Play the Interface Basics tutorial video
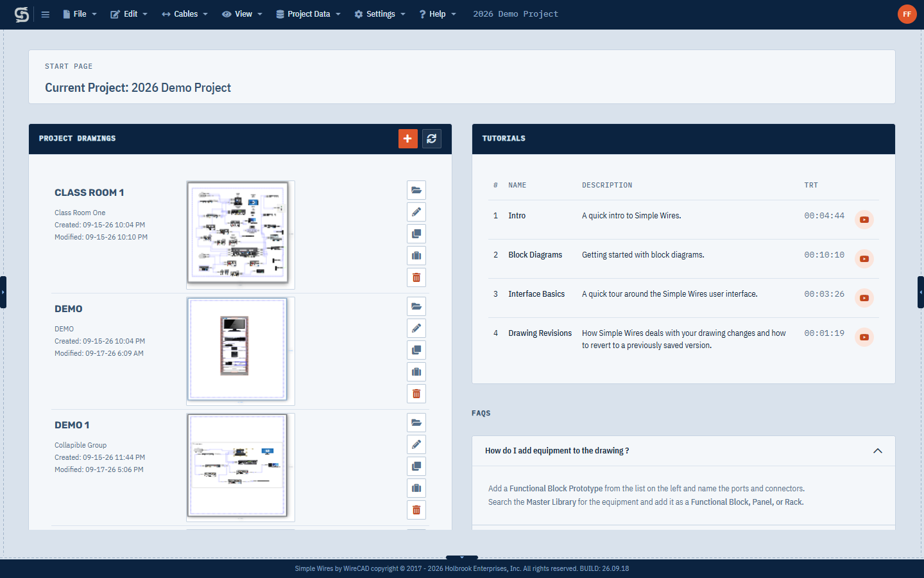 pos(864,298)
